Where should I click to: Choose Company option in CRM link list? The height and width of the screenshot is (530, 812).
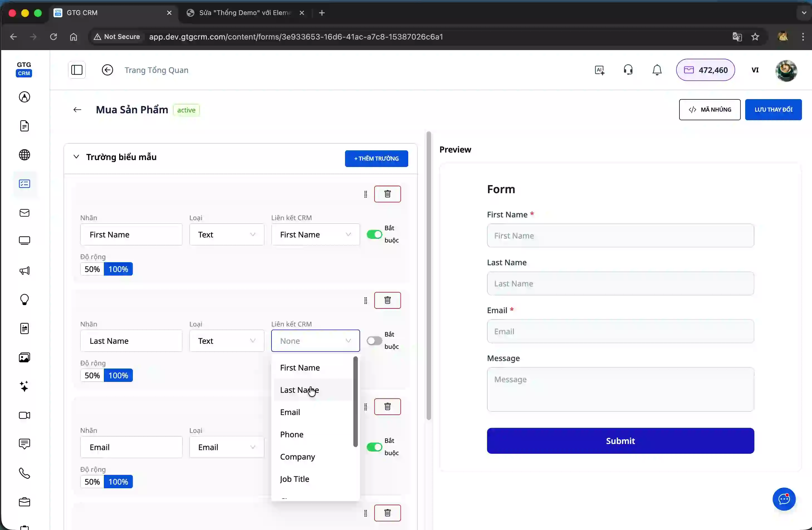click(297, 457)
